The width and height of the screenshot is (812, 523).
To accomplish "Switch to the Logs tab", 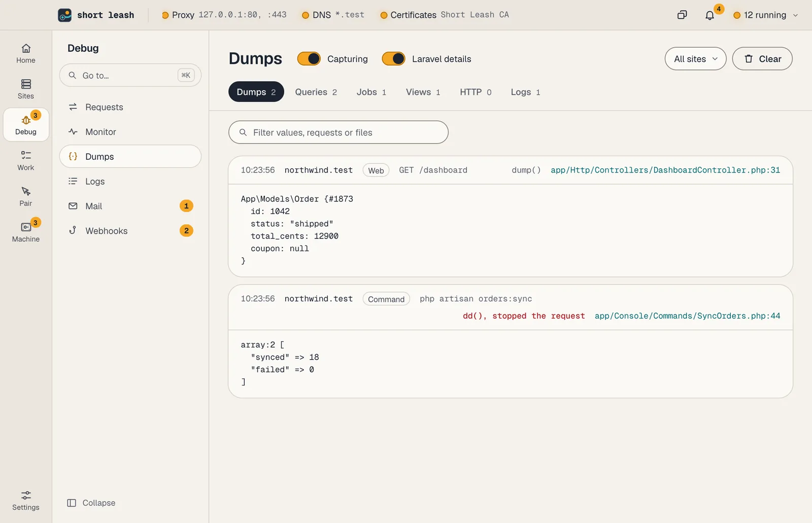I will (x=525, y=92).
